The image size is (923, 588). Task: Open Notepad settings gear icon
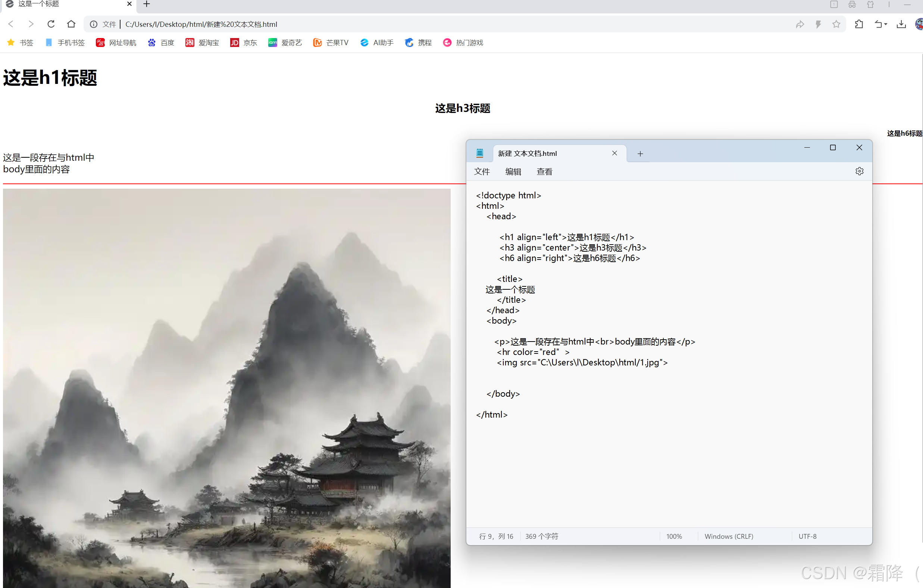(x=859, y=171)
